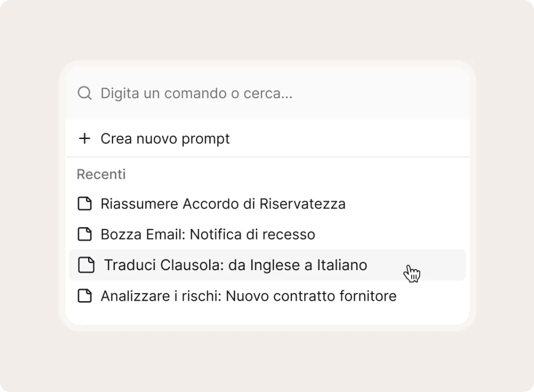The height and width of the screenshot is (392, 534).
Task: Click 'Notifica di recesso' text in second item
Action: [x=252, y=234]
